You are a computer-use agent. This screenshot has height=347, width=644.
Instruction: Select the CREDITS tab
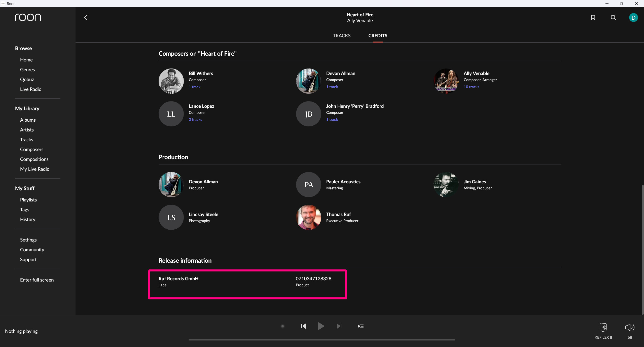[x=378, y=36]
